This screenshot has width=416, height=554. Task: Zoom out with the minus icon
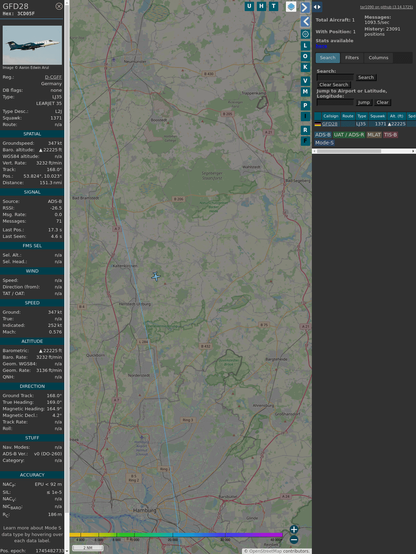pos(294,540)
